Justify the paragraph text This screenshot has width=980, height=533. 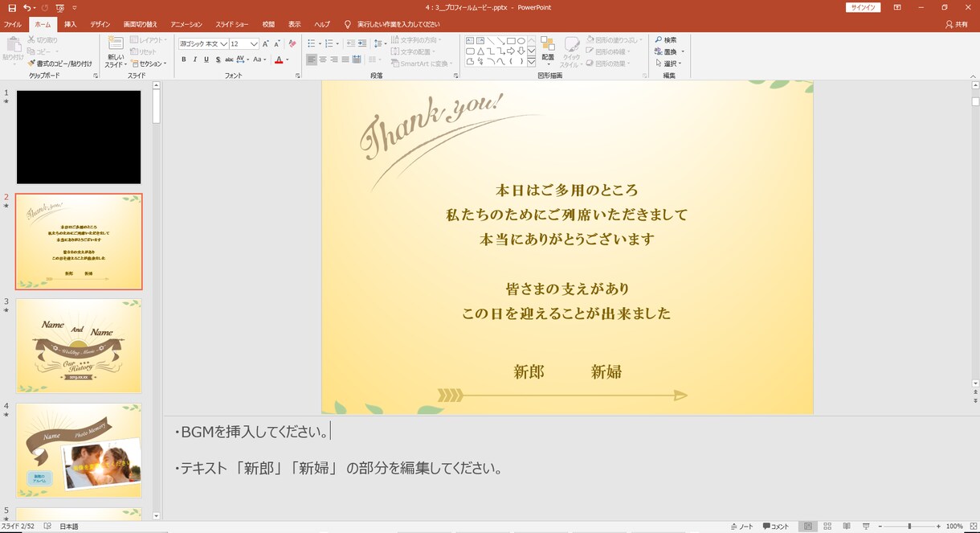point(345,59)
